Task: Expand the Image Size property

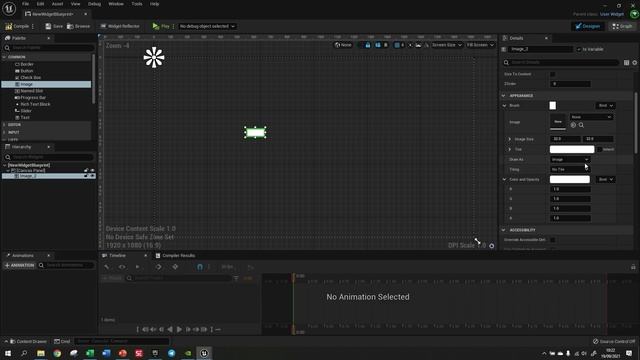Action: coord(509,139)
